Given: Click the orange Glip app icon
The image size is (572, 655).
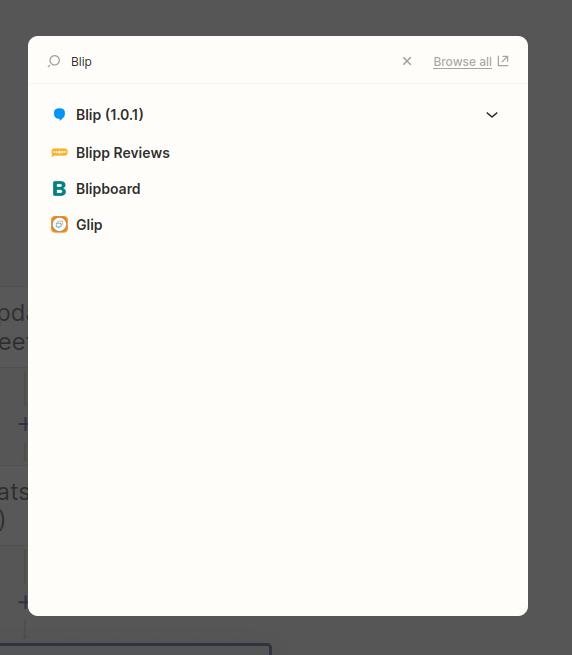Looking at the screenshot, I should (x=59, y=225).
